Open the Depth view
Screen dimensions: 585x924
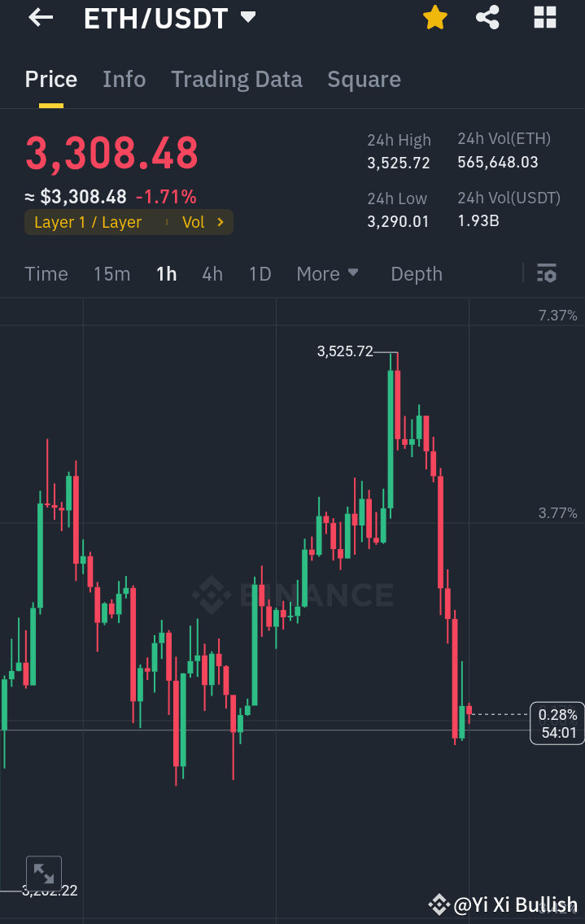(x=416, y=274)
